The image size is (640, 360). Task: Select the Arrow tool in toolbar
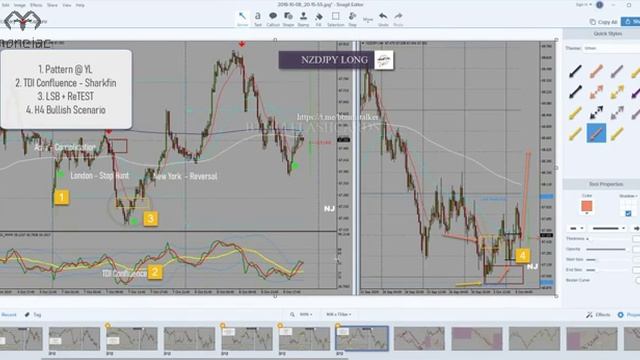pos(242,19)
